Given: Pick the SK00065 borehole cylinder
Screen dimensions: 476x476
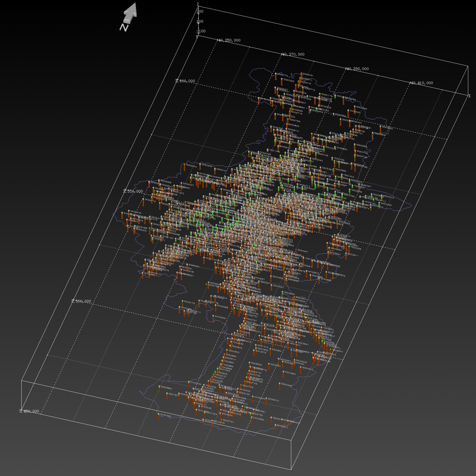Looking at the screenshot, I should click(348, 114).
